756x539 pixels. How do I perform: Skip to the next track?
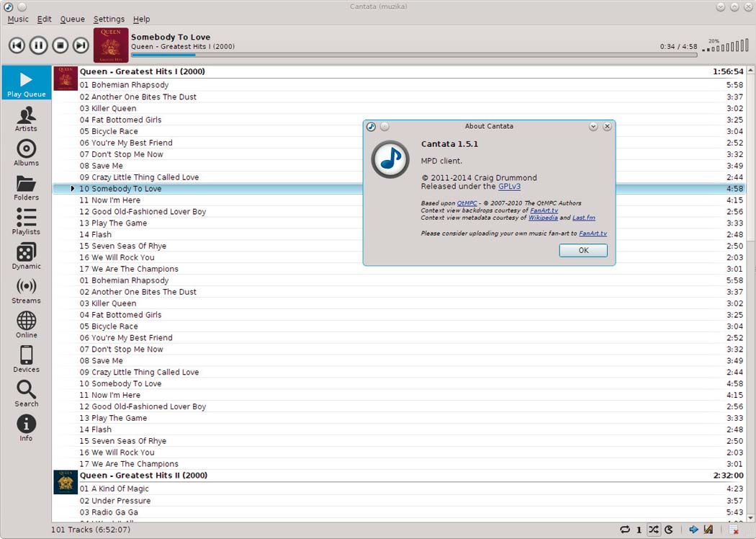click(81, 45)
